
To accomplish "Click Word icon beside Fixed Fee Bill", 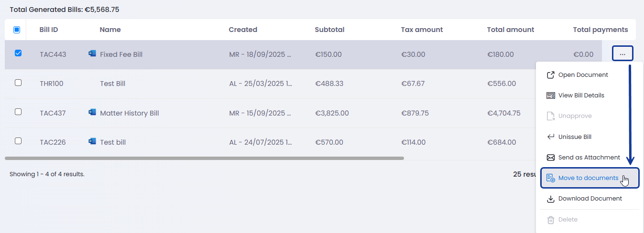I will pyautogui.click(x=92, y=54).
